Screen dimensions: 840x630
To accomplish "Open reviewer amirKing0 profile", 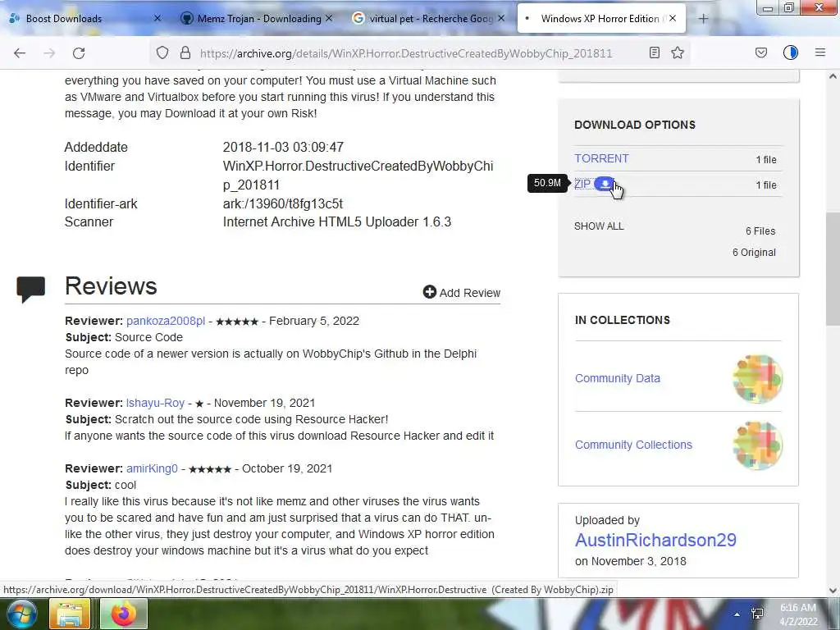I will (152, 468).
